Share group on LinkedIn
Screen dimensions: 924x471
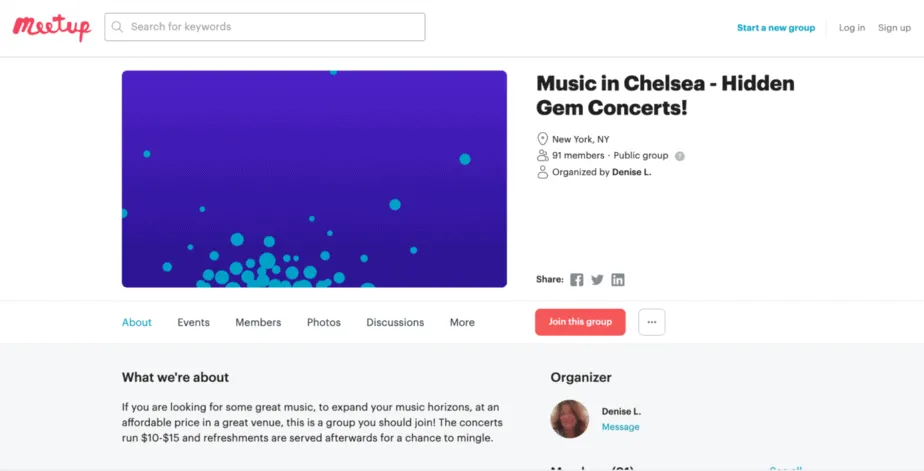618,280
